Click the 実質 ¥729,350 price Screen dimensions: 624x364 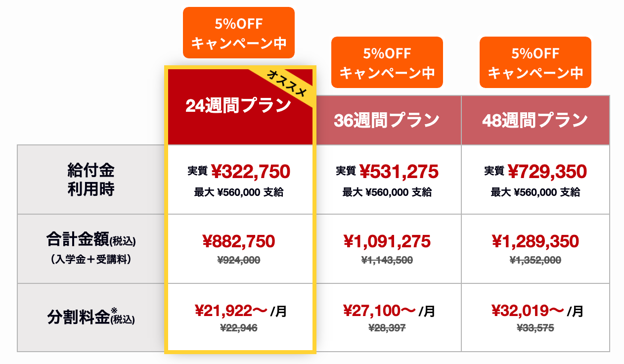pyautogui.click(x=535, y=172)
